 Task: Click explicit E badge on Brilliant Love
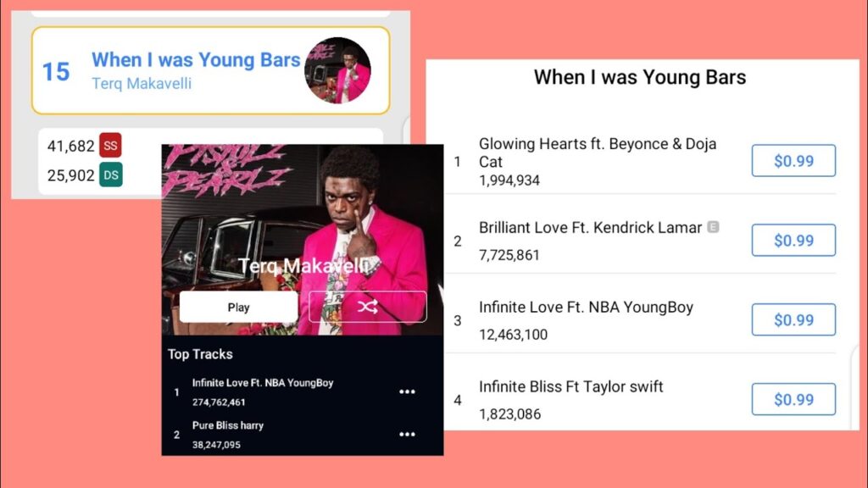pyautogui.click(x=713, y=227)
